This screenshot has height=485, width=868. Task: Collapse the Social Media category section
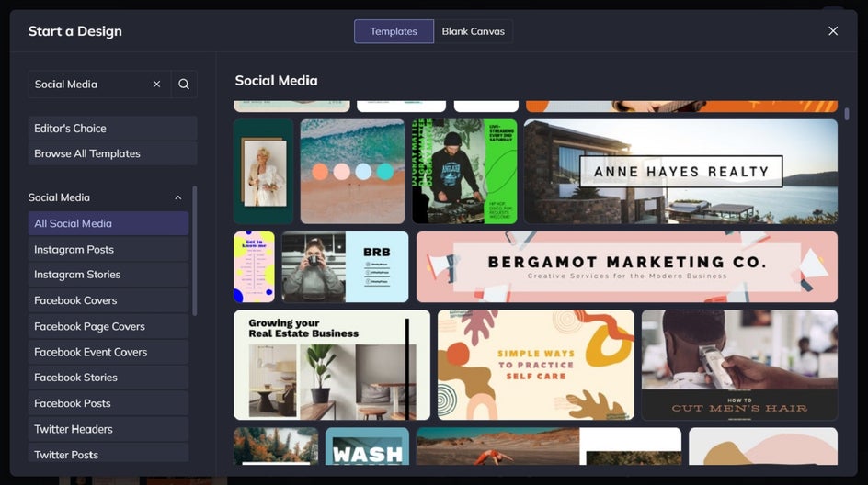pyautogui.click(x=177, y=197)
